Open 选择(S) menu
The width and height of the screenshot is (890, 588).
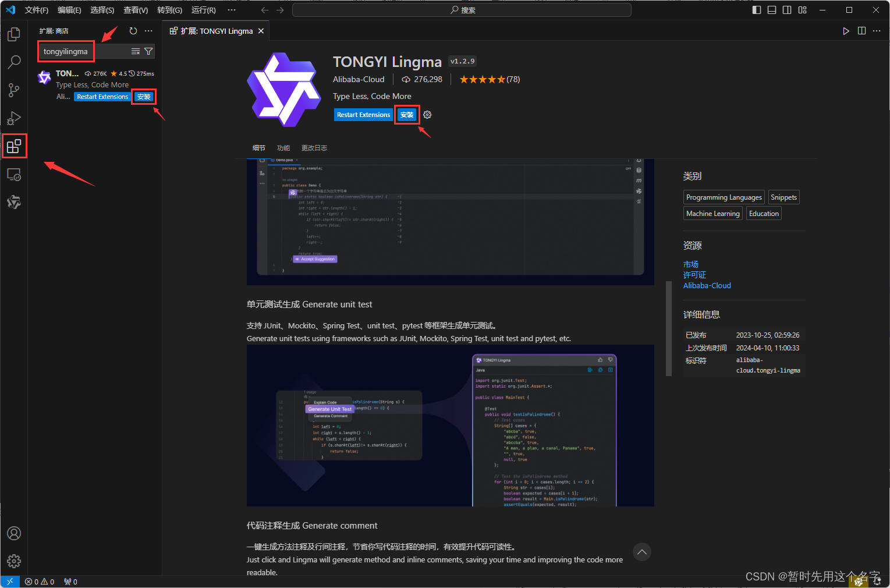(x=102, y=10)
